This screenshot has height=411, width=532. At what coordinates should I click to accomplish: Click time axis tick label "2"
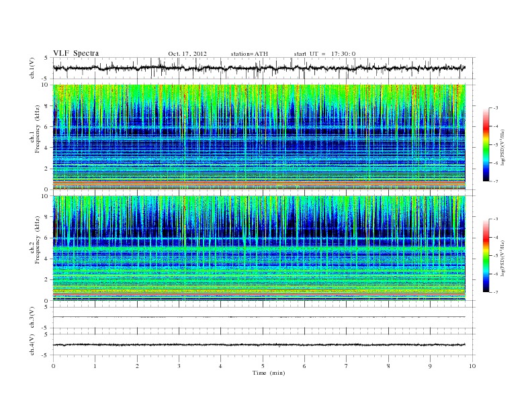point(137,366)
